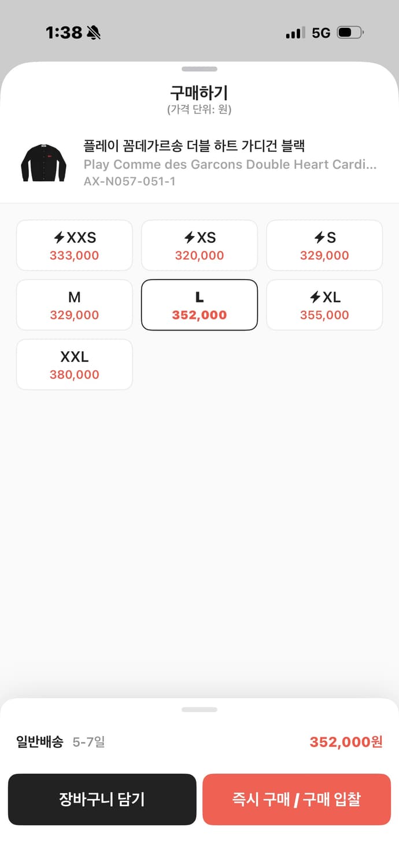Viewport: 399px width, 868px height.
Task: Tap the 352,000원 total price text
Action: (x=345, y=741)
